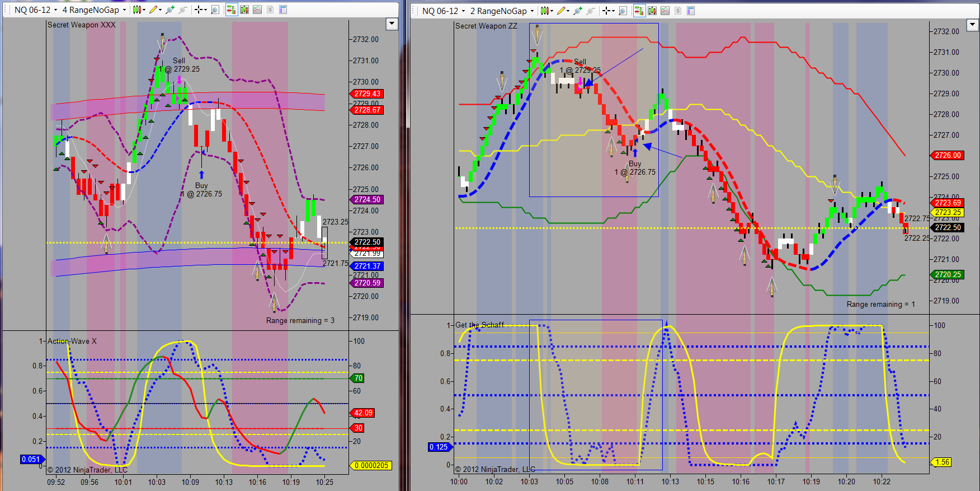Open chart Properties in right chart toolbar
Viewport: 980px width, 491px height.
click(691, 11)
